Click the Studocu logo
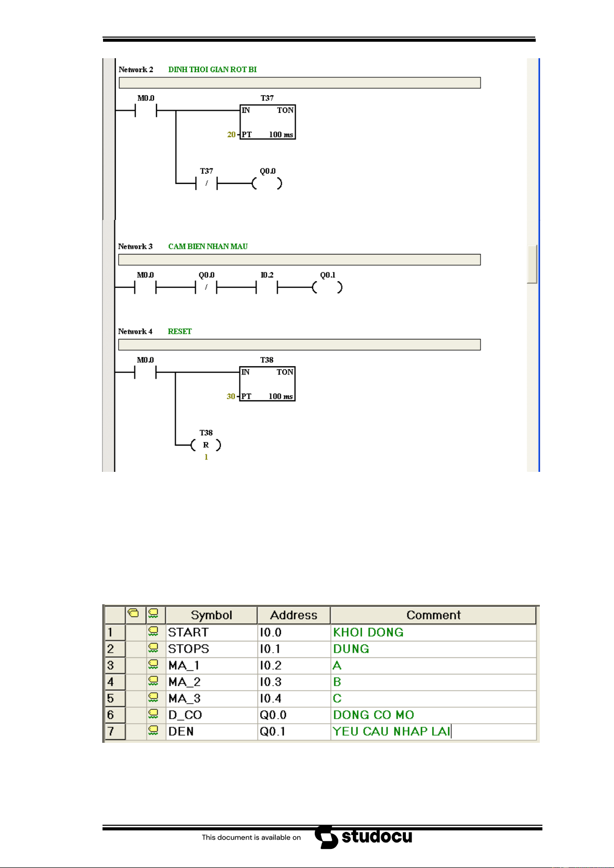Image resolution: width=614 pixels, height=868 pixels. point(364,837)
